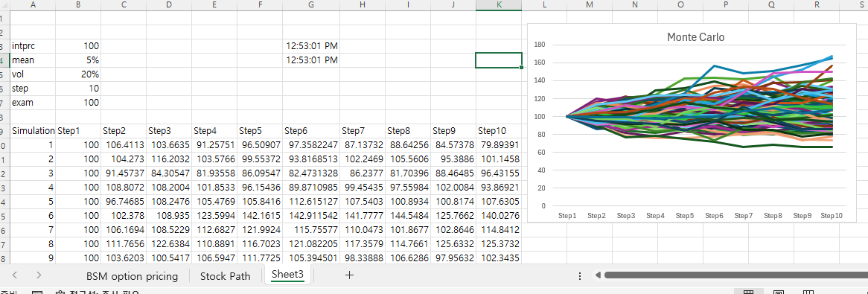Select the Step5 header cell in the table

click(260, 131)
